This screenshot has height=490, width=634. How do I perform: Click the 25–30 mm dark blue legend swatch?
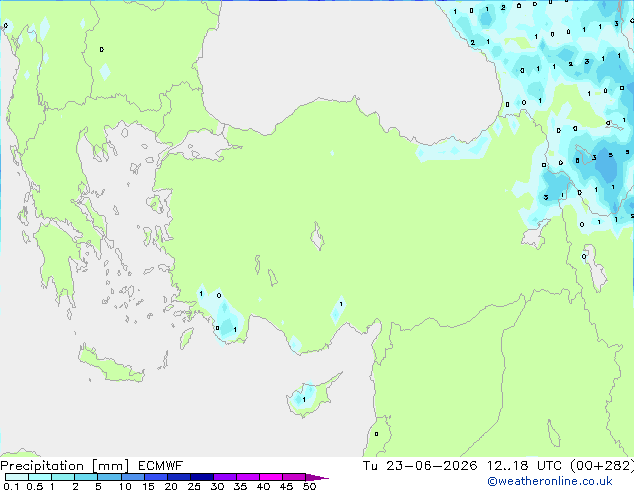[x=202, y=477]
